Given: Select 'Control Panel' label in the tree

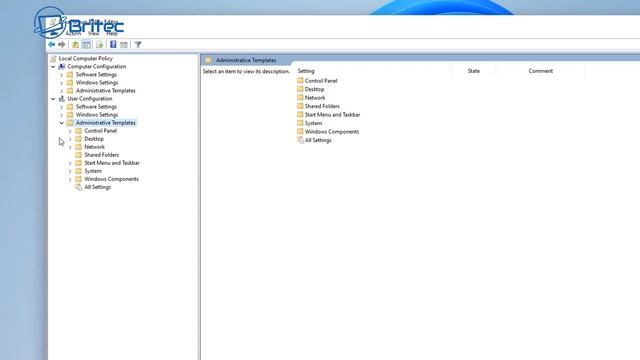Looking at the screenshot, I should 100,131.
